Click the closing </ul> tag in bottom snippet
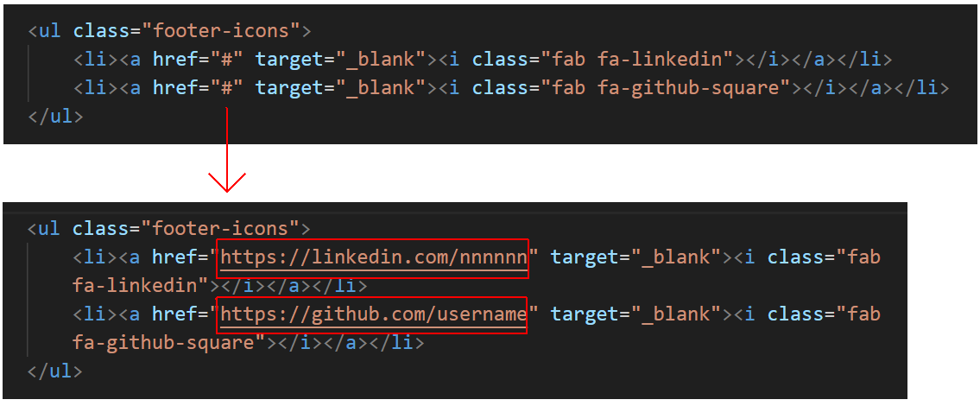Image resolution: width=980 pixels, height=406 pixels. tap(55, 371)
